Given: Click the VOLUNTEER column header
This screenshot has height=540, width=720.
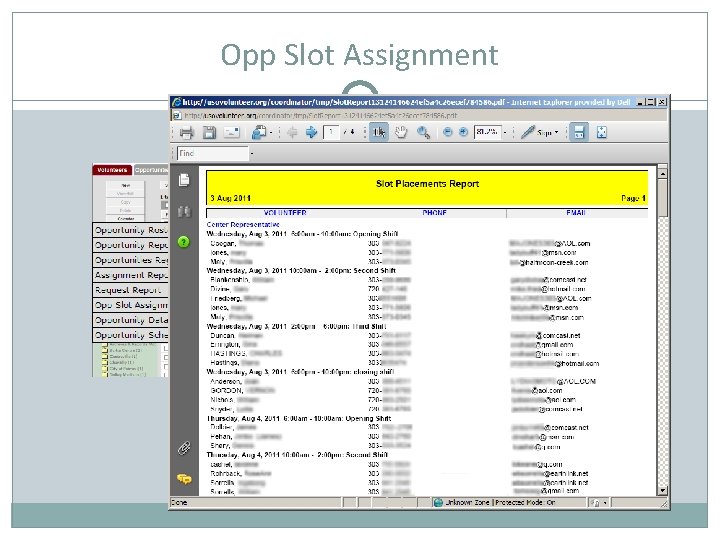Looking at the screenshot, I should [285, 213].
